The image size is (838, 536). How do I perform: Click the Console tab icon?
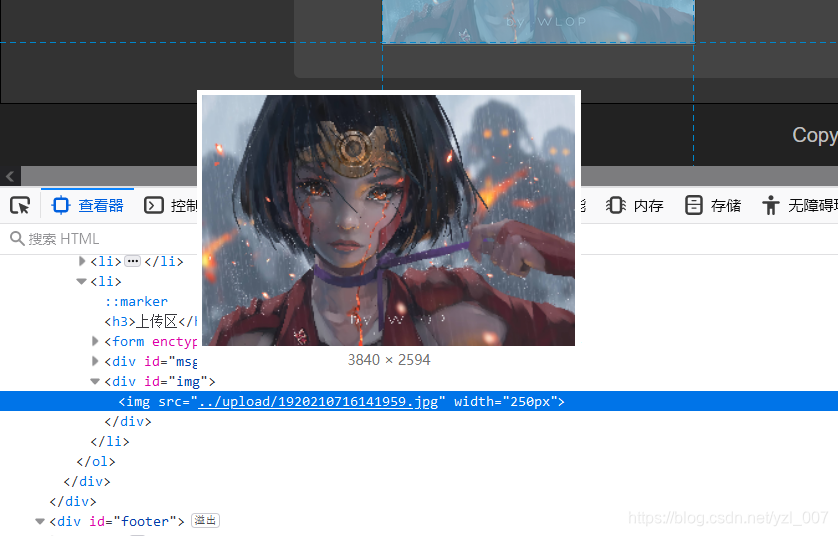[x=154, y=206]
